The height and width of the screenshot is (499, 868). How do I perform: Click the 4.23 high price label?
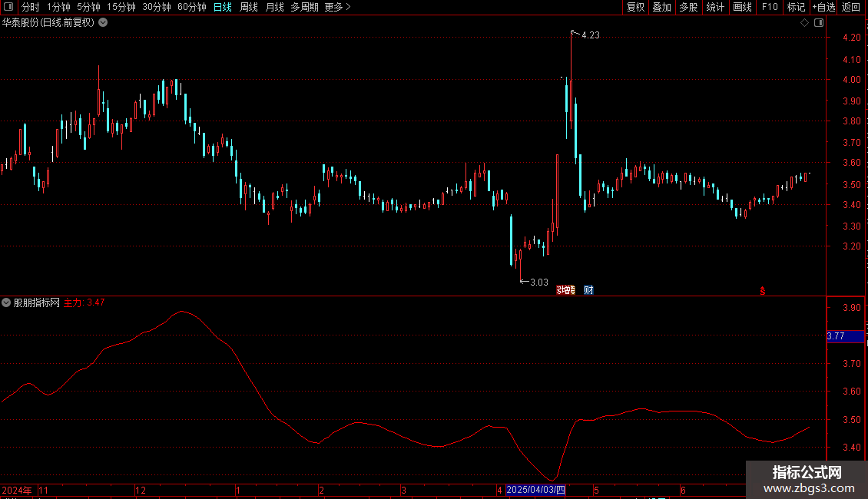tap(590, 35)
